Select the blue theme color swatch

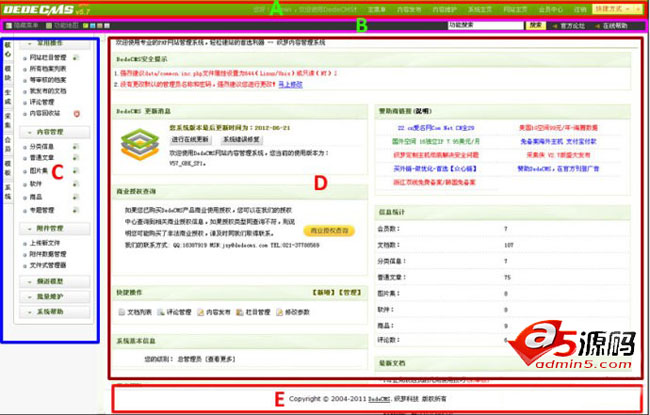coord(93,26)
